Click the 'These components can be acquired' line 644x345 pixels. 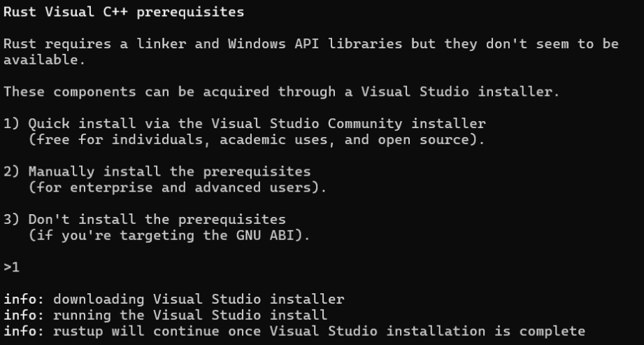point(281,92)
